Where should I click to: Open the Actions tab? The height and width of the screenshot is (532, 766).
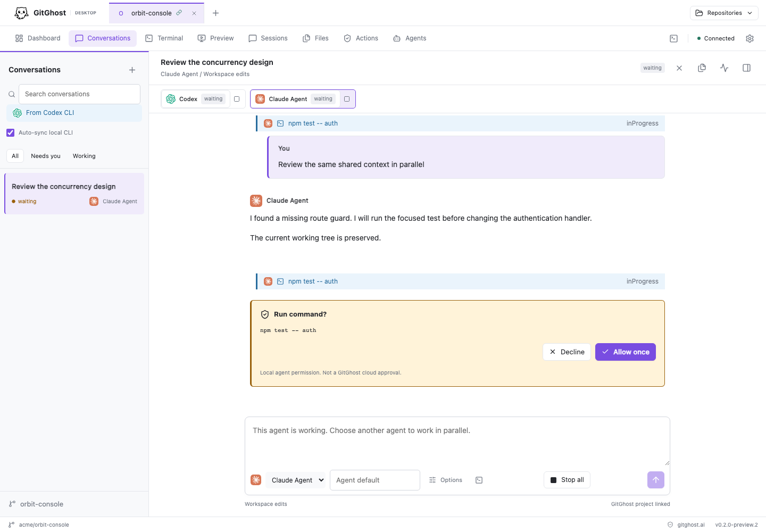coord(361,38)
